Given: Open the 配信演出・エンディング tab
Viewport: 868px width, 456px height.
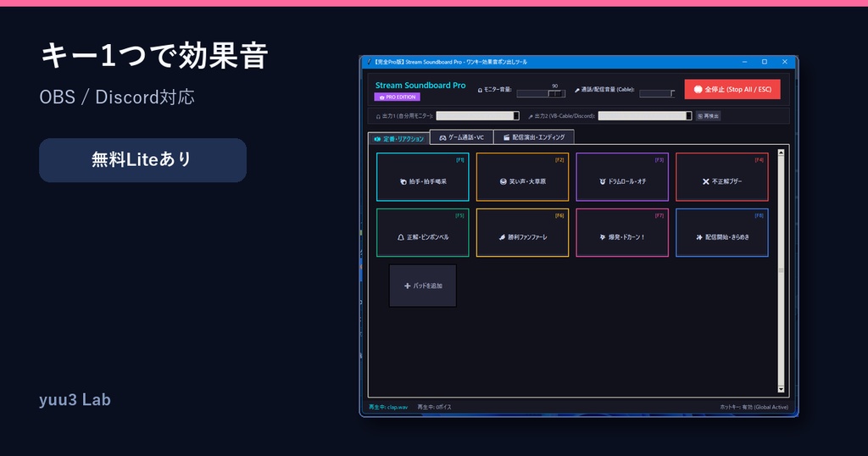Looking at the screenshot, I should coord(534,137).
